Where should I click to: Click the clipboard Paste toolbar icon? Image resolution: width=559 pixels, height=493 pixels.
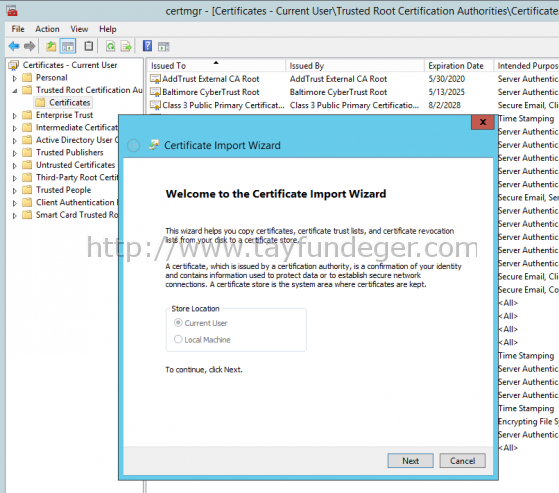(x=89, y=46)
